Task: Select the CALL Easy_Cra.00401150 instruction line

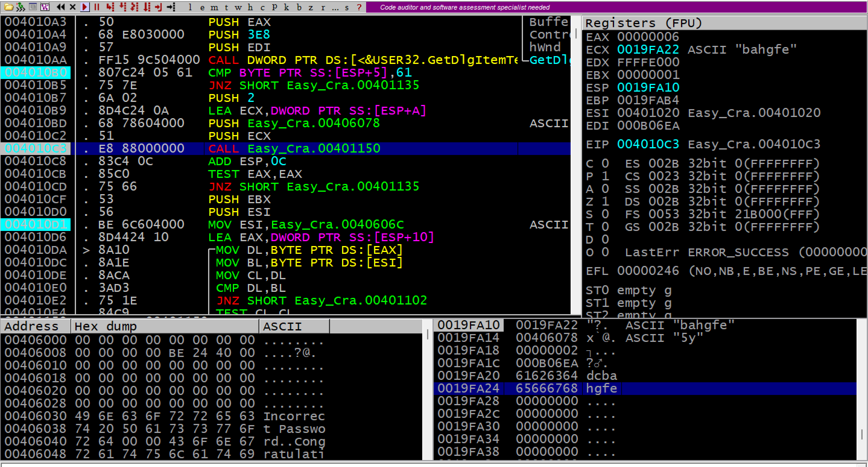Action: click(x=294, y=149)
